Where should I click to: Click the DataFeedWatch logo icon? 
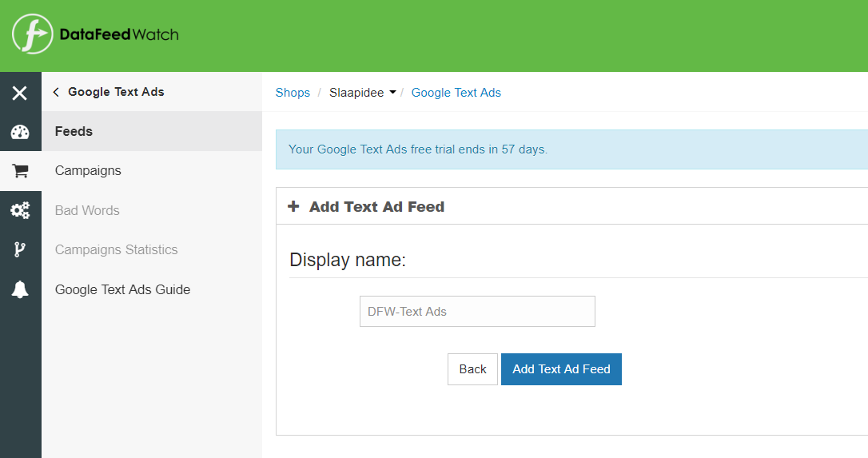coord(32,34)
